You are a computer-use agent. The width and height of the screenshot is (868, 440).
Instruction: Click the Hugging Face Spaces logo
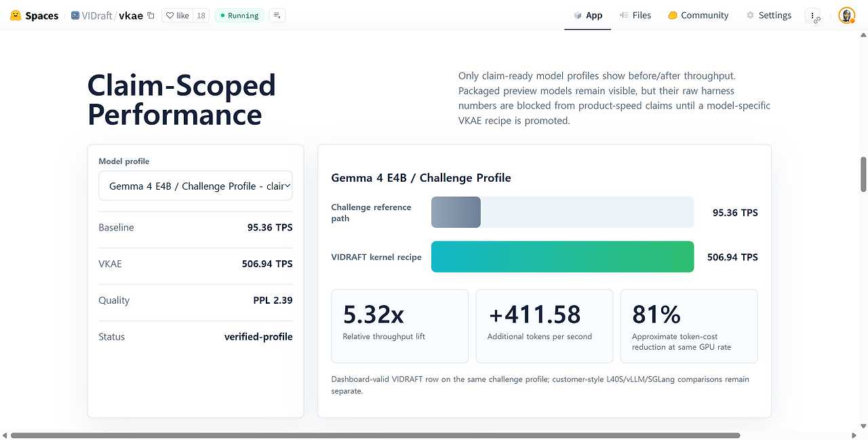(x=16, y=16)
